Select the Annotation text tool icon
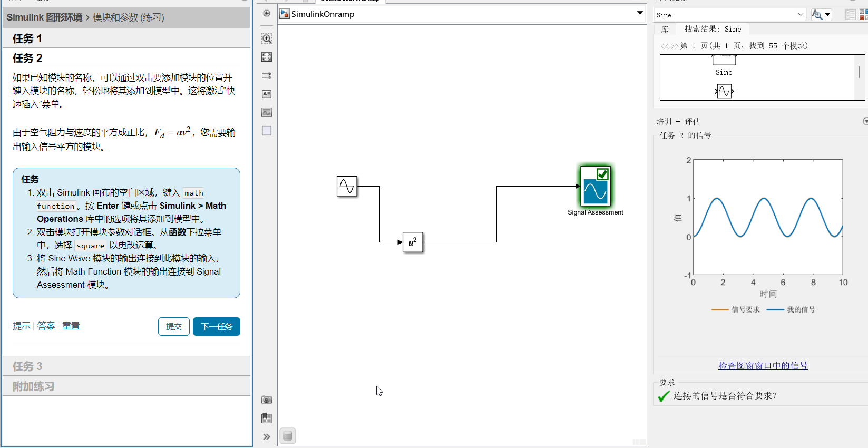Screen dimensions: 868x448 tap(267, 94)
